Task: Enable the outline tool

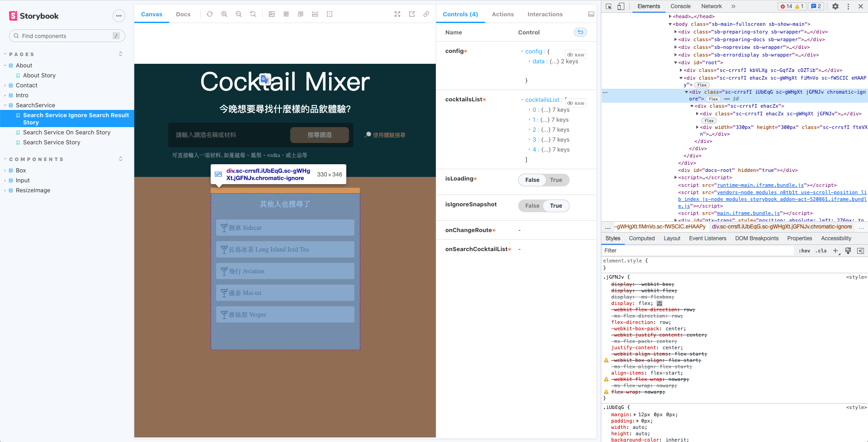Action: (x=330, y=14)
